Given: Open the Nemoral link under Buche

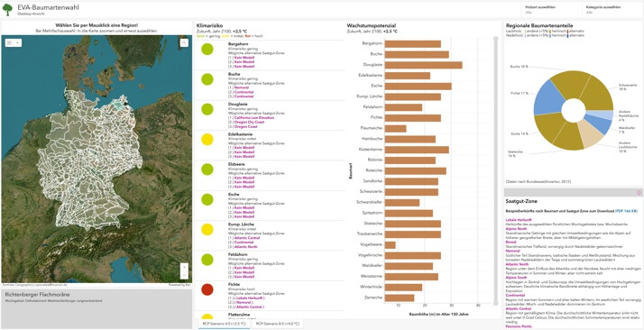Looking at the screenshot, I should tap(241, 87).
